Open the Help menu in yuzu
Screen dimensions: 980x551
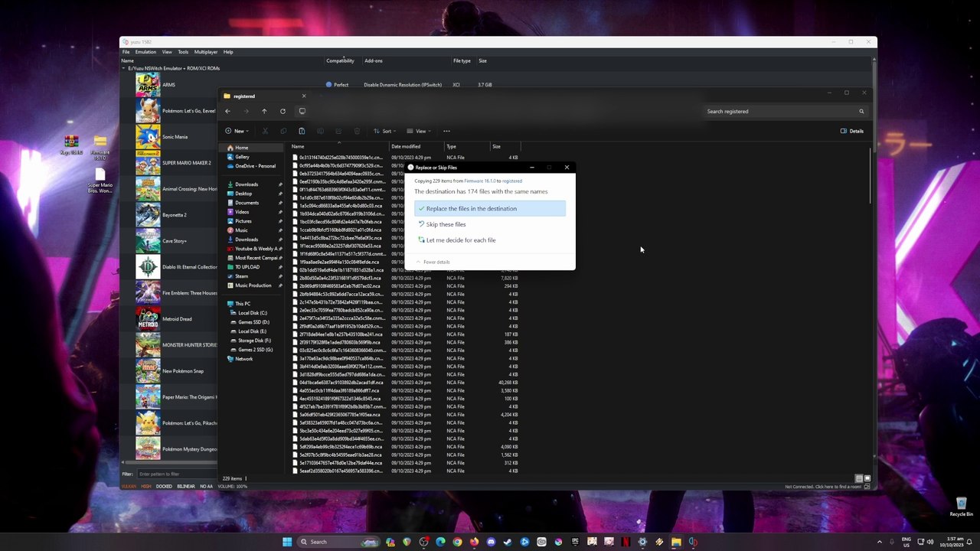tap(228, 52)
